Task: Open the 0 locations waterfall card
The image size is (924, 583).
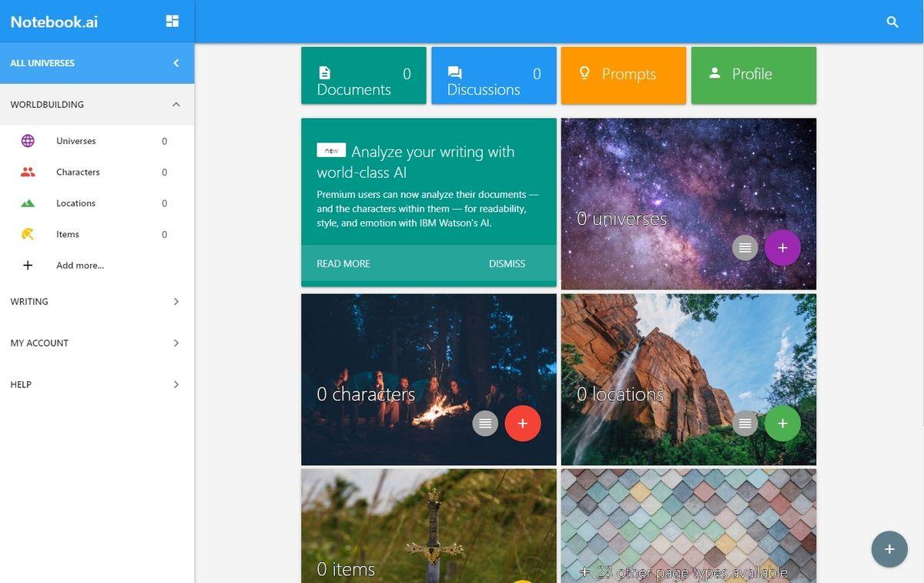Action: click(688, 380)
